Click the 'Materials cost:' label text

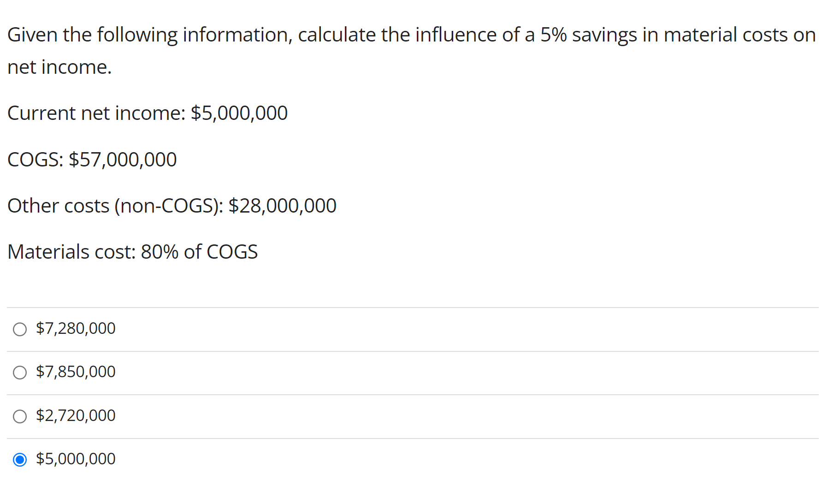(x=71, y=252)
